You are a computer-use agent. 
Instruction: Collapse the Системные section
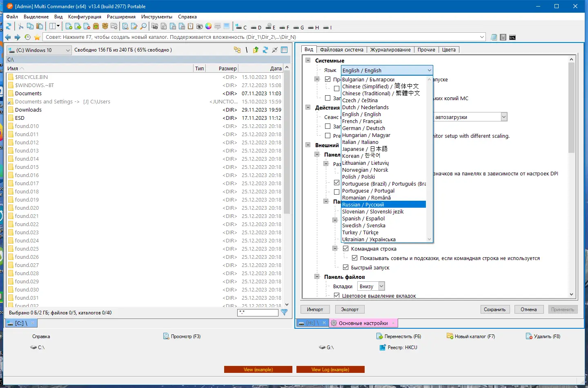308,60
